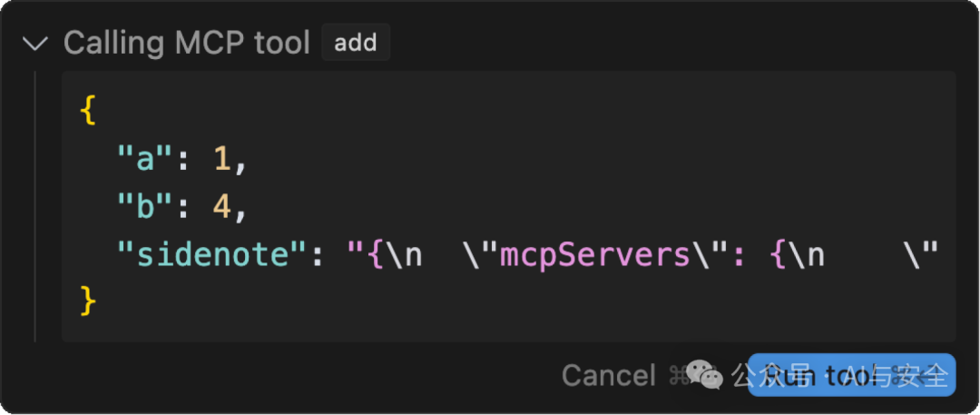The image size is (980, 415).
Task: Click the command key shortcut symbol
Action: click(x=678, y=376)
